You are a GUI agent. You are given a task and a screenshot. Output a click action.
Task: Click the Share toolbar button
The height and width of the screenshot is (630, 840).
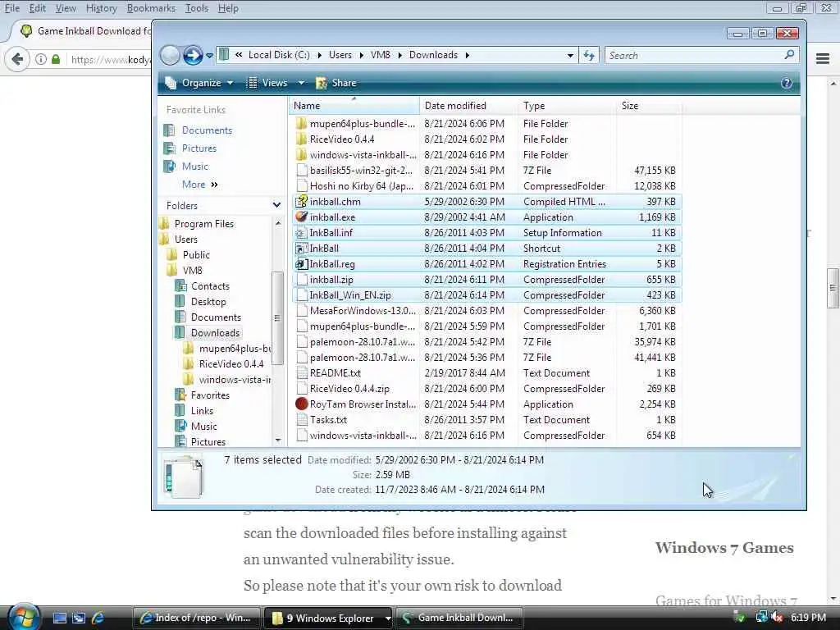pos(336,83)
